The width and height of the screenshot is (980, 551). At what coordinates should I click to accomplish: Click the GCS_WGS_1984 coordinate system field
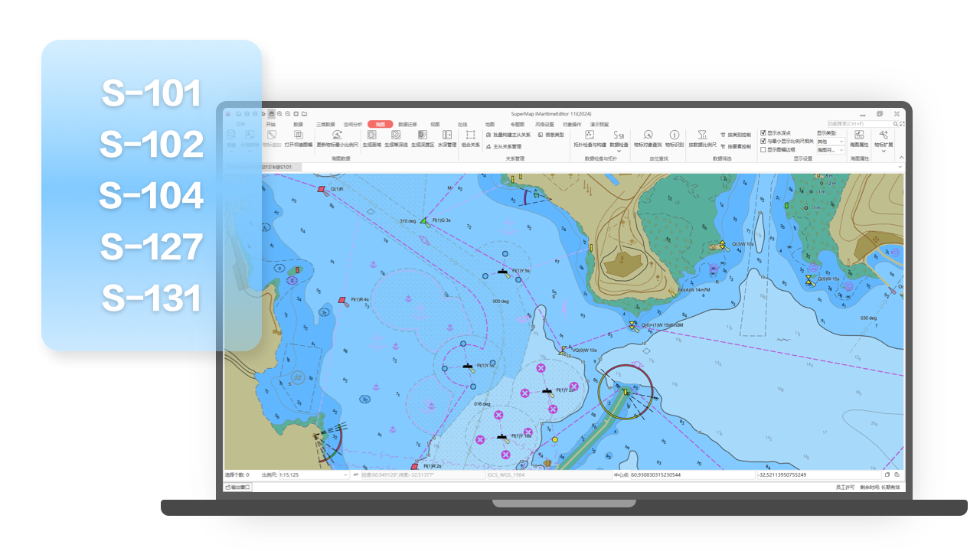point(549,474)
